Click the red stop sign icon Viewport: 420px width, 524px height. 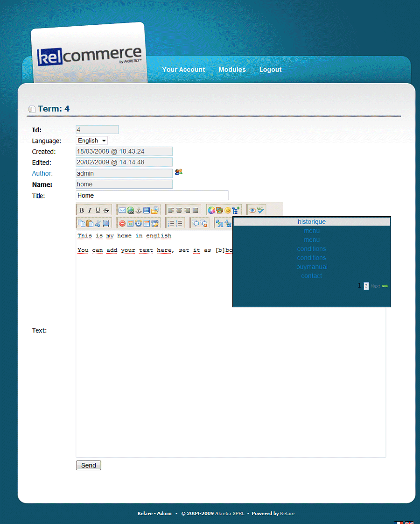[122, 223]
